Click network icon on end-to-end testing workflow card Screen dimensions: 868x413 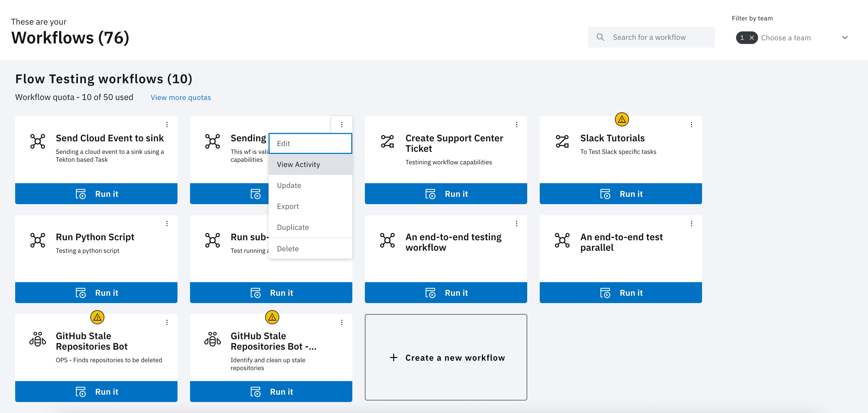point(387,240)
